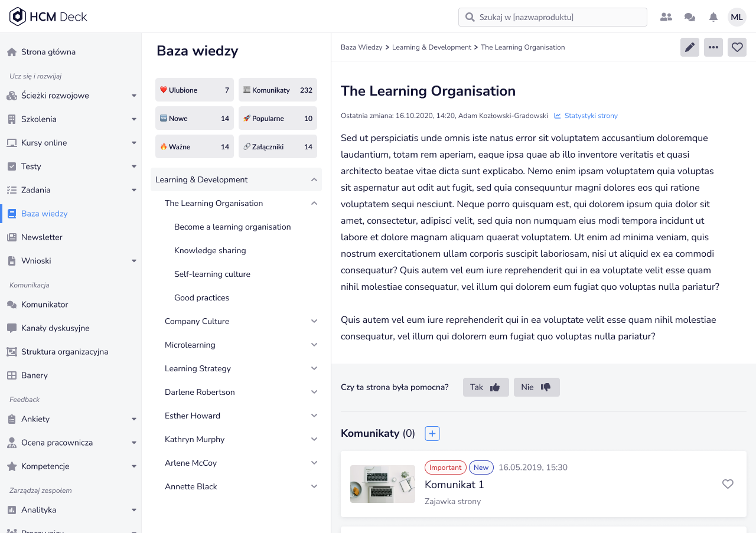Open the chat messages icon in header
The height and width of the screenshot is (533, 756).
689,17
